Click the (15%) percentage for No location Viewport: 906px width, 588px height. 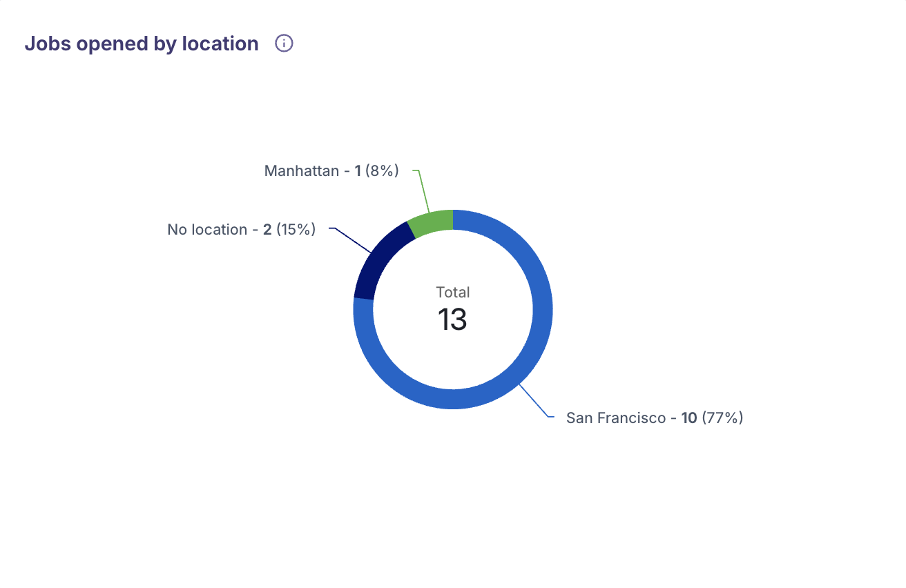coord(296,229)
